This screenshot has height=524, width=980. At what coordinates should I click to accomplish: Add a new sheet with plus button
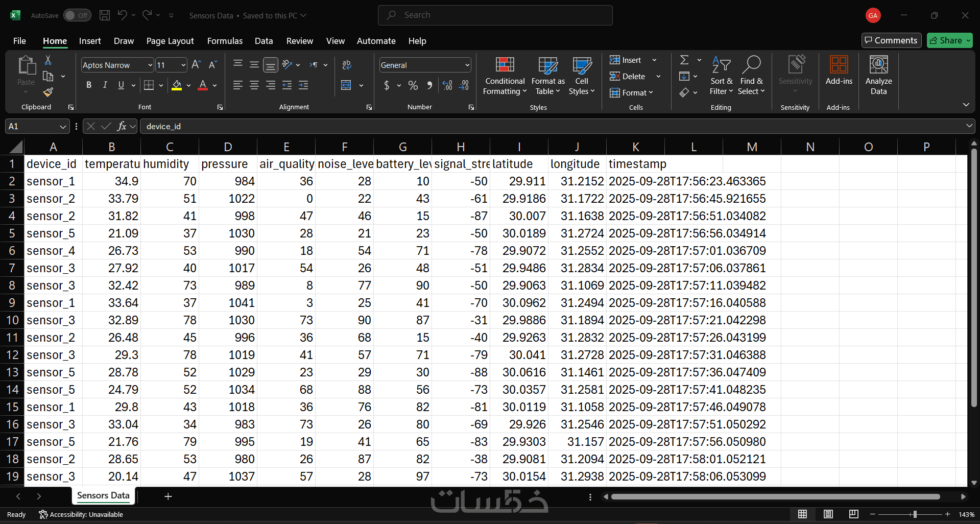[x=168, y=496]
